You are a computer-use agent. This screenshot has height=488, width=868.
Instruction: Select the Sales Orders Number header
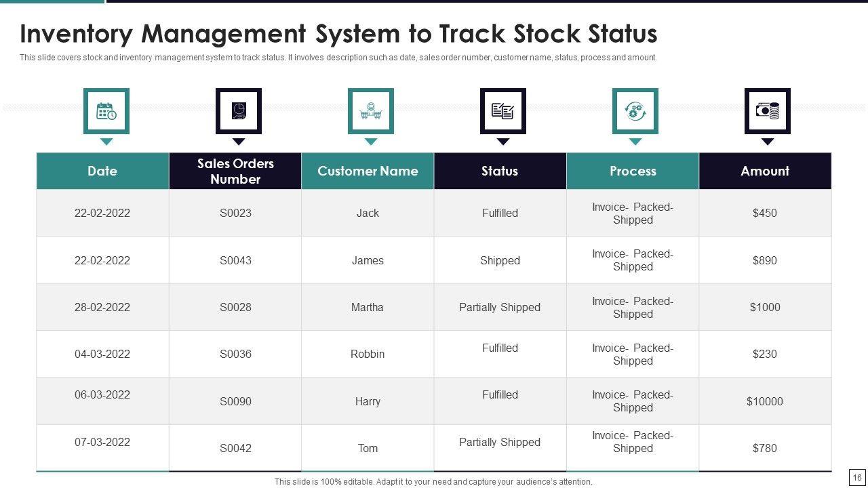235,171
